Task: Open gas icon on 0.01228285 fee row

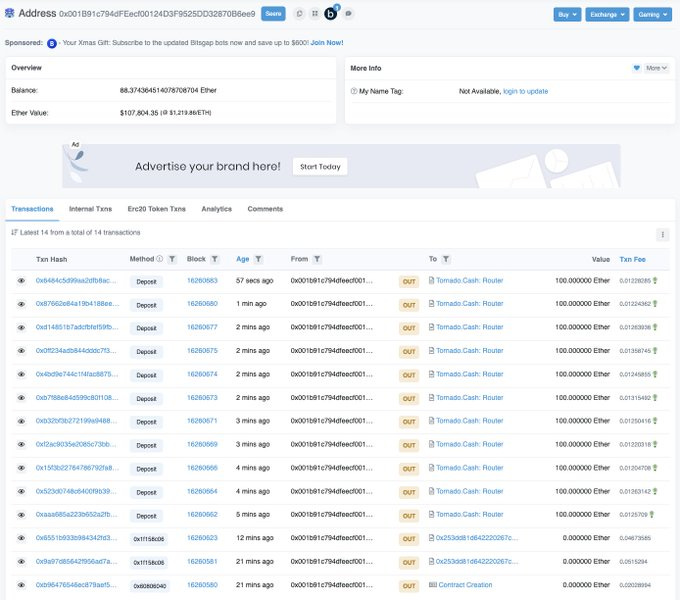Action: click(655, 281)
